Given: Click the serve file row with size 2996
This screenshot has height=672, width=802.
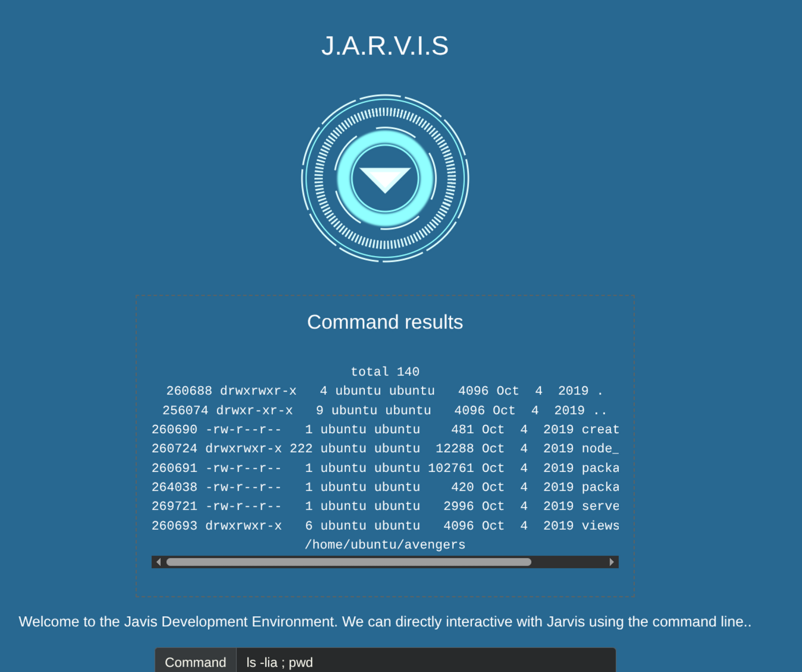Looking at the screenshot, I should click(385, 506).
